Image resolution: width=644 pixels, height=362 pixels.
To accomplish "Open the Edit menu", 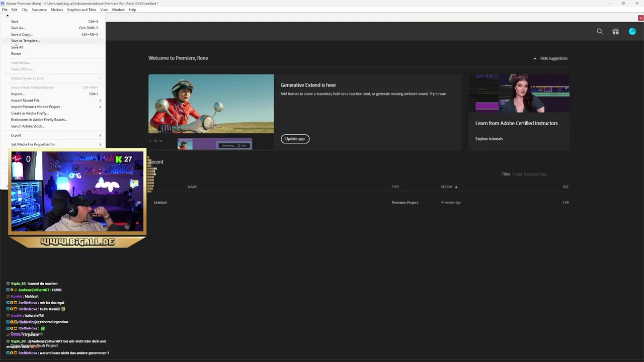I will (15, 10).
